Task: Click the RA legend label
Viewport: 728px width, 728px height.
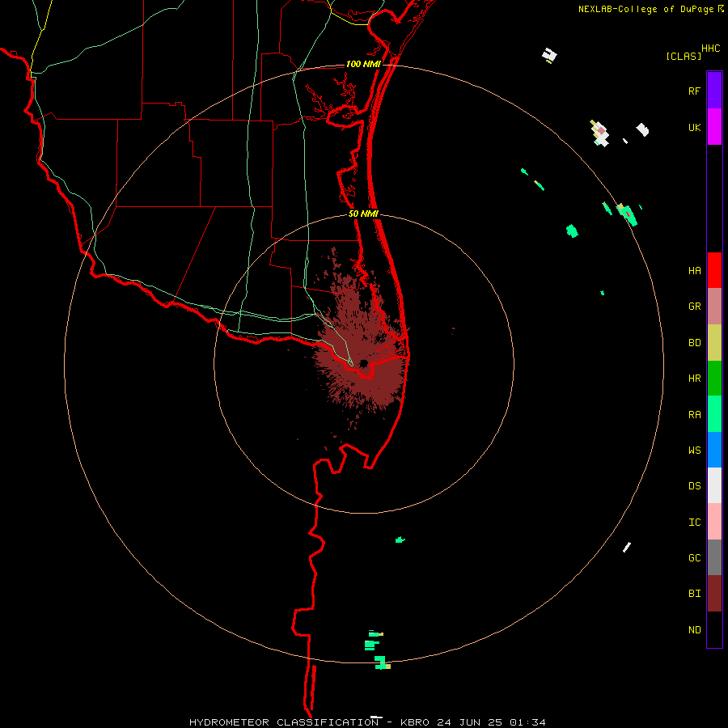Action: pos(694,415)
